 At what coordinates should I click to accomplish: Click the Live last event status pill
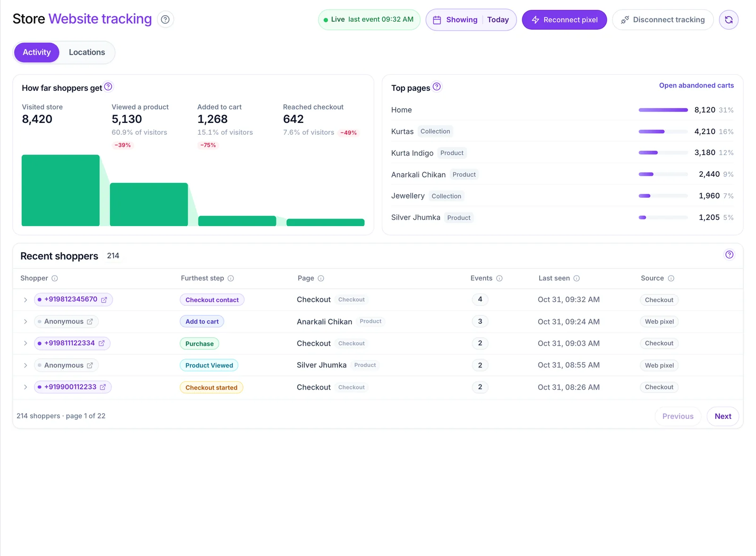pyautogui.click(x=369, y=20)
